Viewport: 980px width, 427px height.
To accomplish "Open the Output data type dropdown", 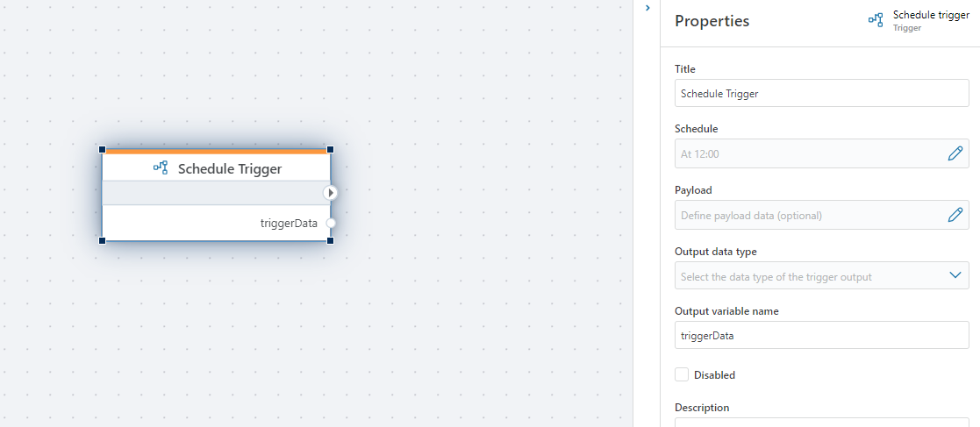I will coord(955,276).
